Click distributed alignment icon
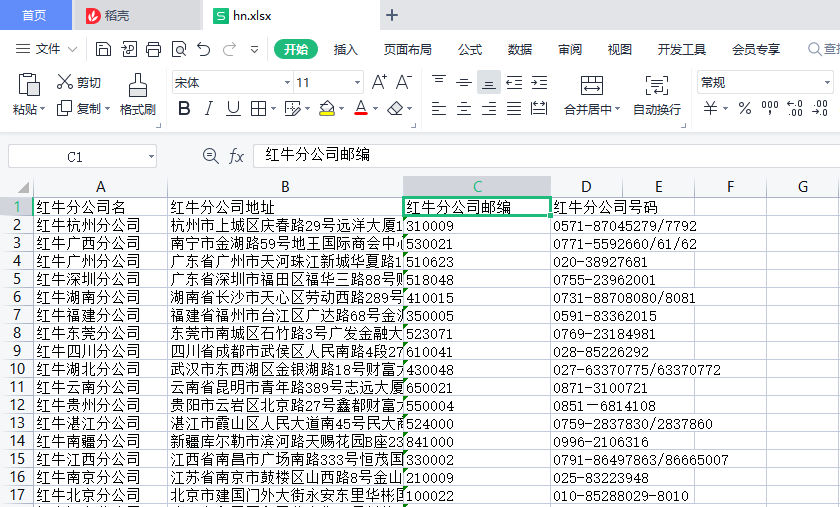 coord(539,108)
